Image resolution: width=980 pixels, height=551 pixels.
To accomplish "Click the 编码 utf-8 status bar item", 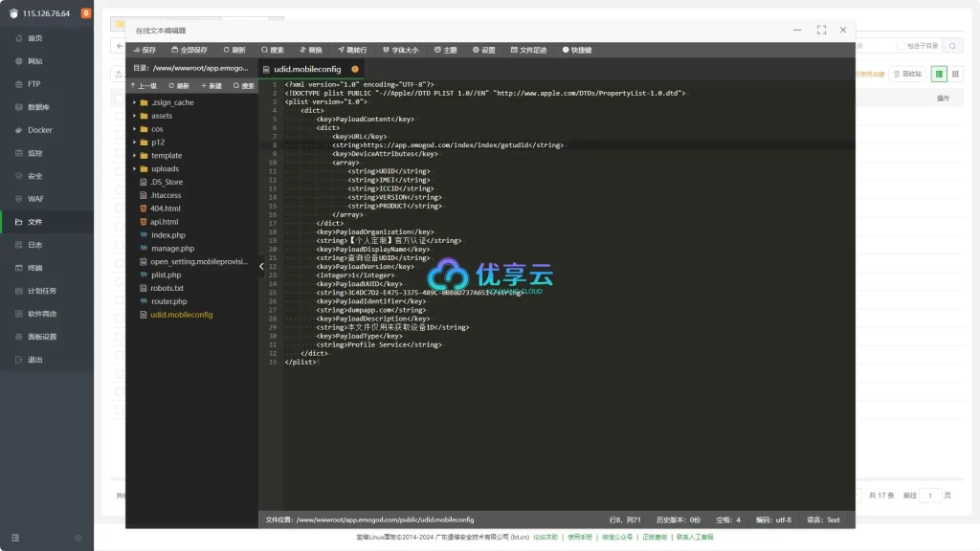I will coord(773,519).
